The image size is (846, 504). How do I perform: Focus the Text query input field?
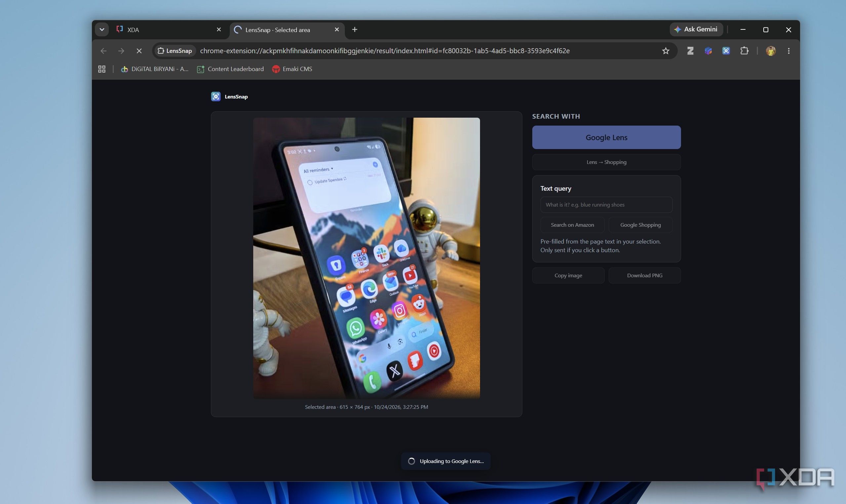[606, 205]
